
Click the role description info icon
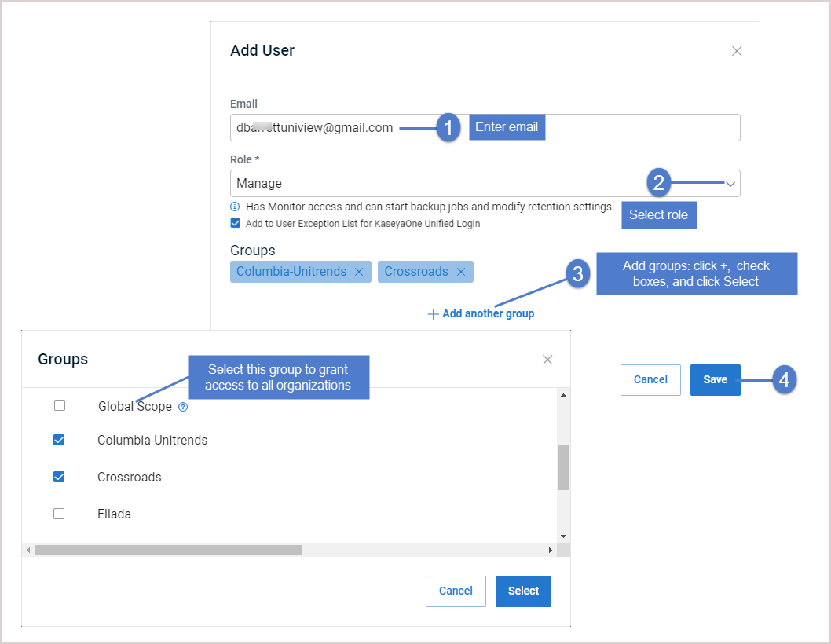[x=235, y=207]
